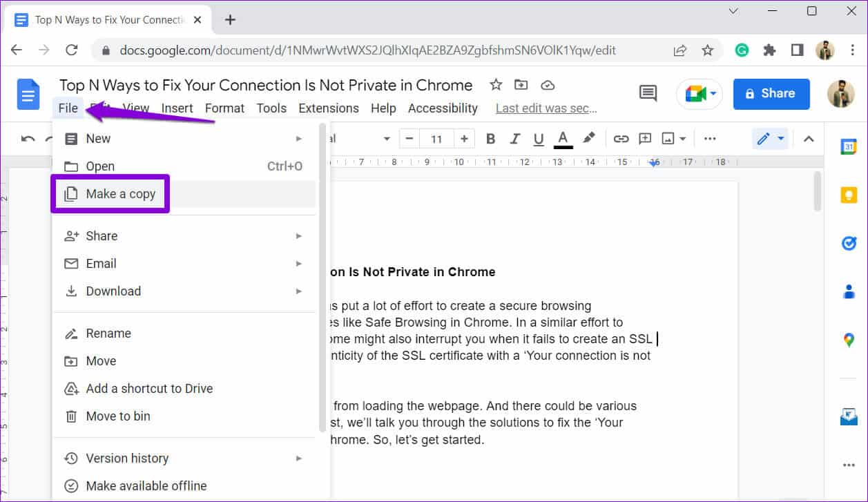The image size is (868, 502).
Task: Open Google Keep in side panel
Action: 849,195
